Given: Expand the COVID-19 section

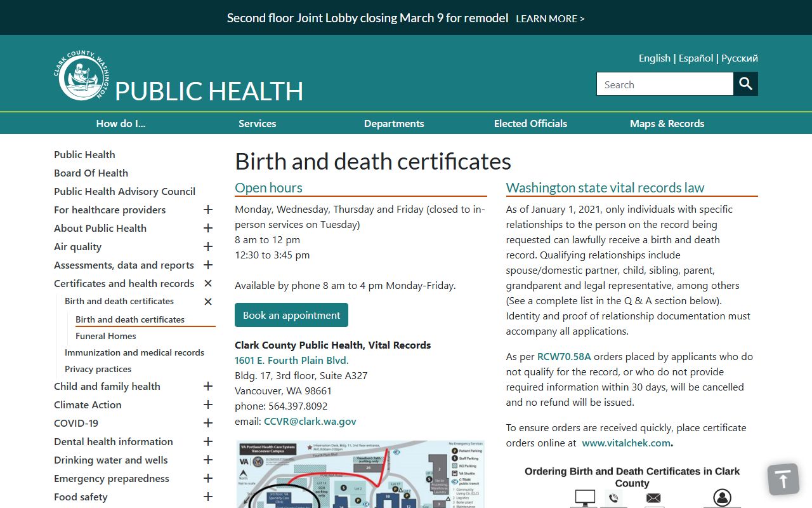Looking at the screenshot, I should (207, 423).
